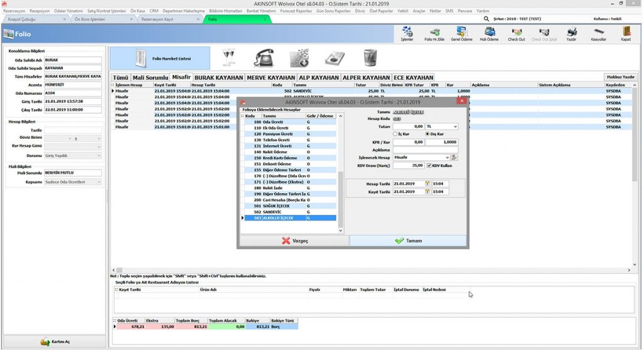The width and height of the screenshot is (644, 350).
Task: Click the icon left of the trash bin
Action: pos(335,58)
